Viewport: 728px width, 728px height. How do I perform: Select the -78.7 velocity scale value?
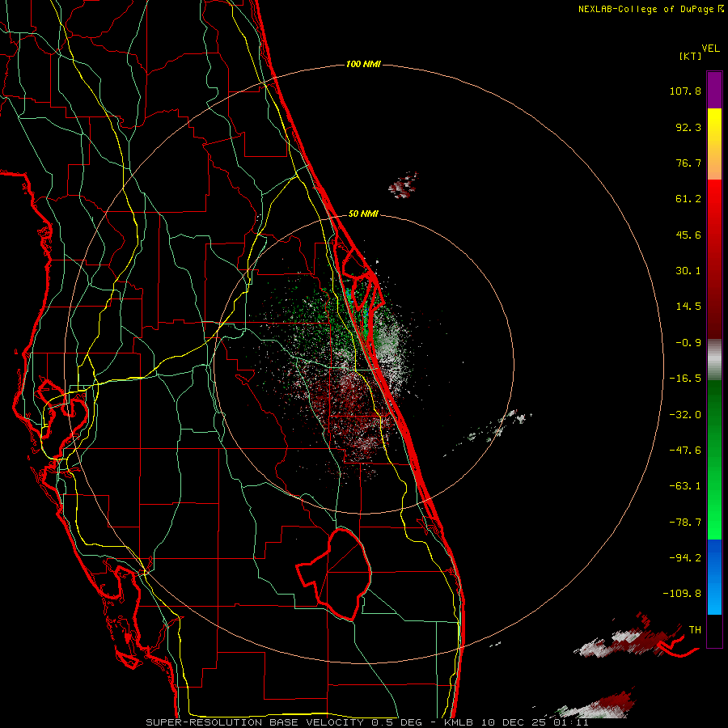click(x=685, y=523)
